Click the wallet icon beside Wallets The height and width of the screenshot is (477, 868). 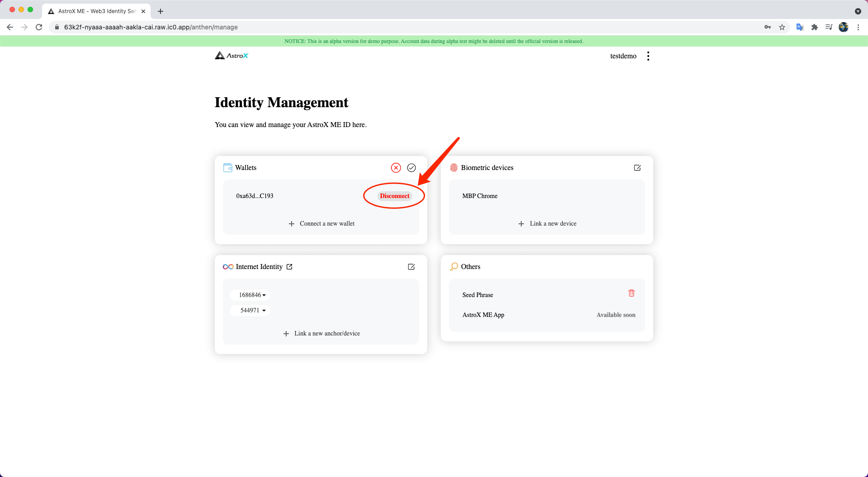click(x=228, y=168)
